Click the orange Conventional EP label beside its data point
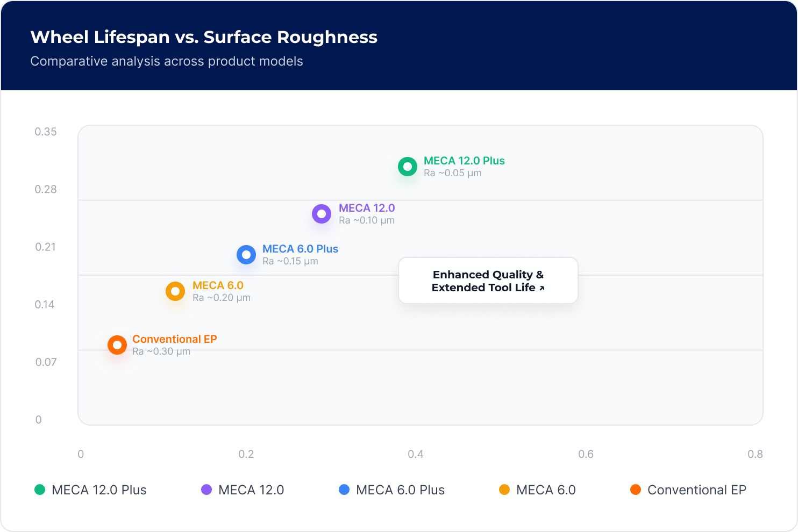Image resolution: width=798 pixels, height=532 pixels. 175,339
